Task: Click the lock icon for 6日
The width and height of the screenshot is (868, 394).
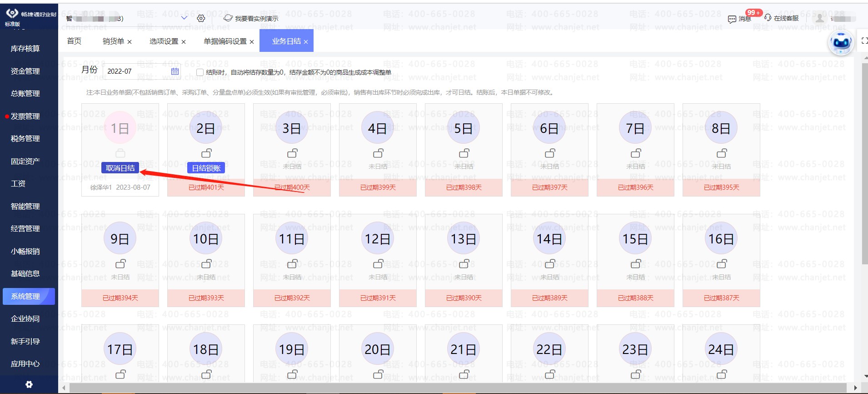Action: click(x=550, y=153)
